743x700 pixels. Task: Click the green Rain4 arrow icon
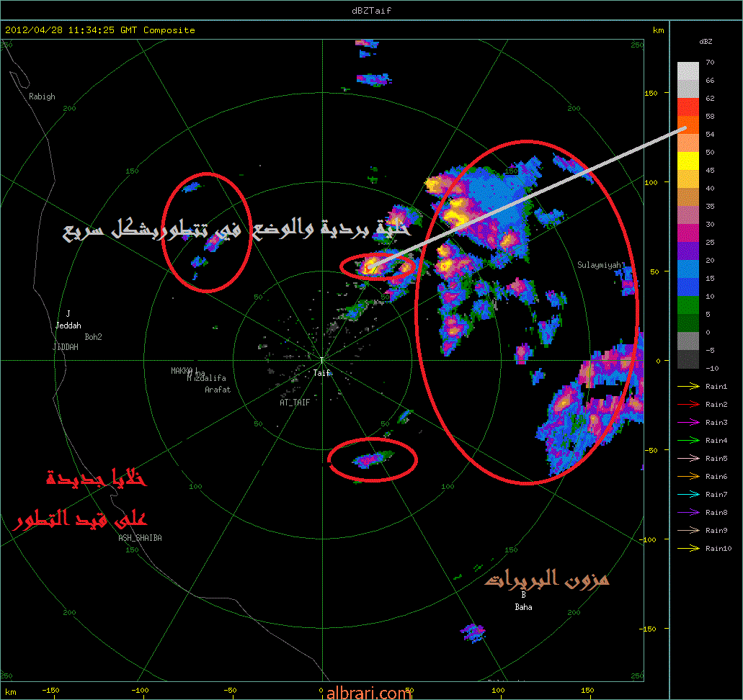point(688,441)
